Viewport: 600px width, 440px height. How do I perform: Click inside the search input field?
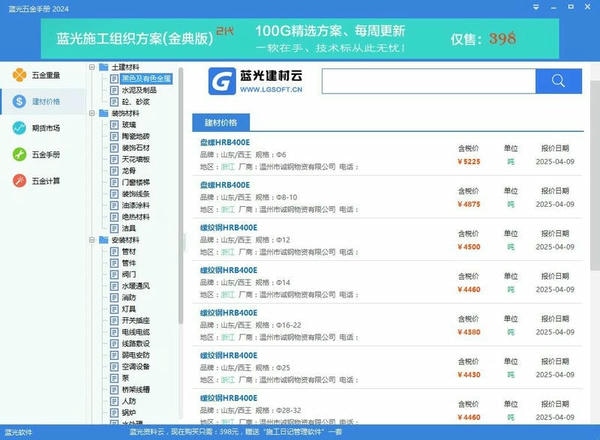click(429, 81)
